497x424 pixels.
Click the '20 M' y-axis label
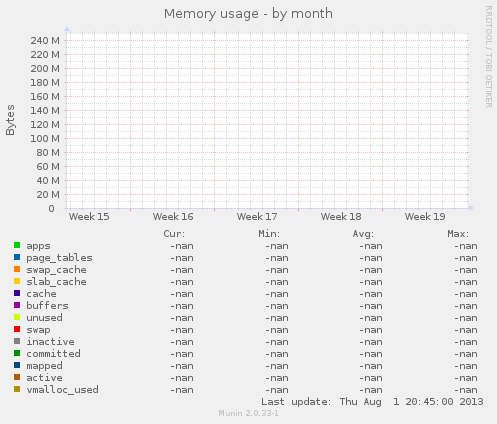click(48, 195)
